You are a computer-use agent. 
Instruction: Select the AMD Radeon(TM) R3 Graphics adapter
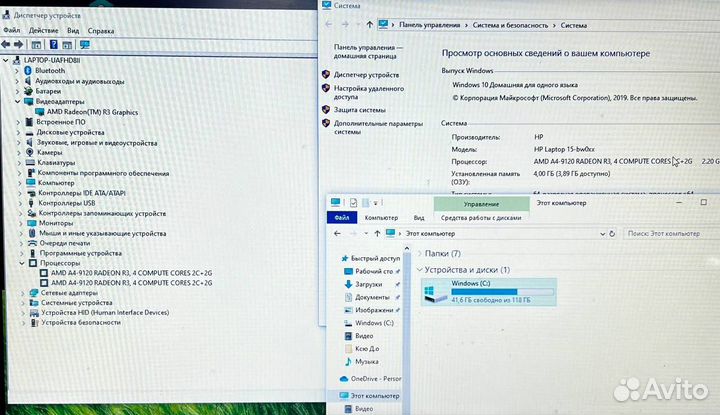[x=92, y=112]
